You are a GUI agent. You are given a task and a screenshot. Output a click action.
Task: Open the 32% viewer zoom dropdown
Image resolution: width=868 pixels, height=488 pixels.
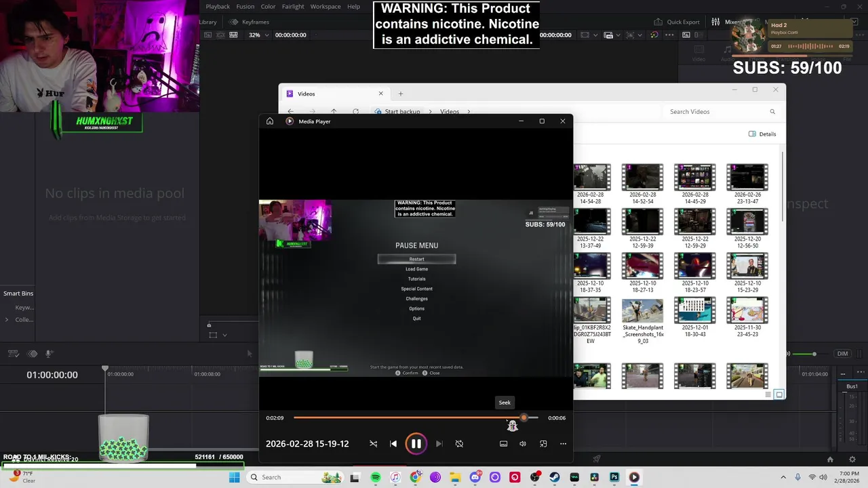pos(258,35)
